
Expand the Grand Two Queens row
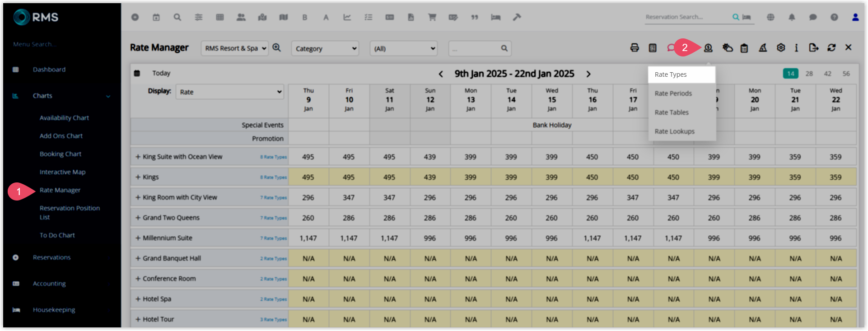click(x=138, y=218)
